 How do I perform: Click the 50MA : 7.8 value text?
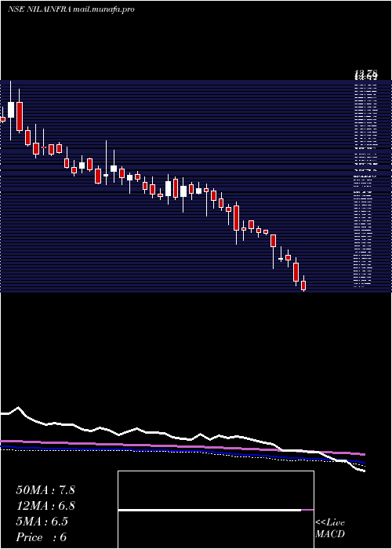pos(45,490)
